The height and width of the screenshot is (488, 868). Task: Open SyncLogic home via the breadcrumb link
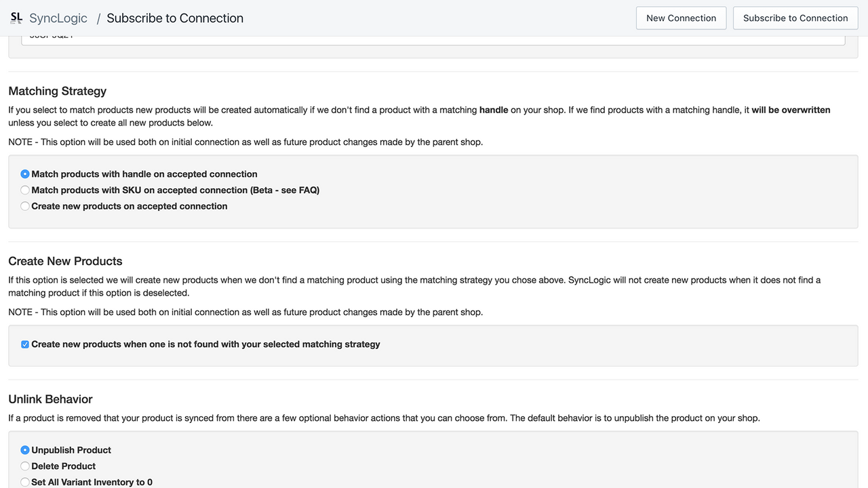click(58, 18)
